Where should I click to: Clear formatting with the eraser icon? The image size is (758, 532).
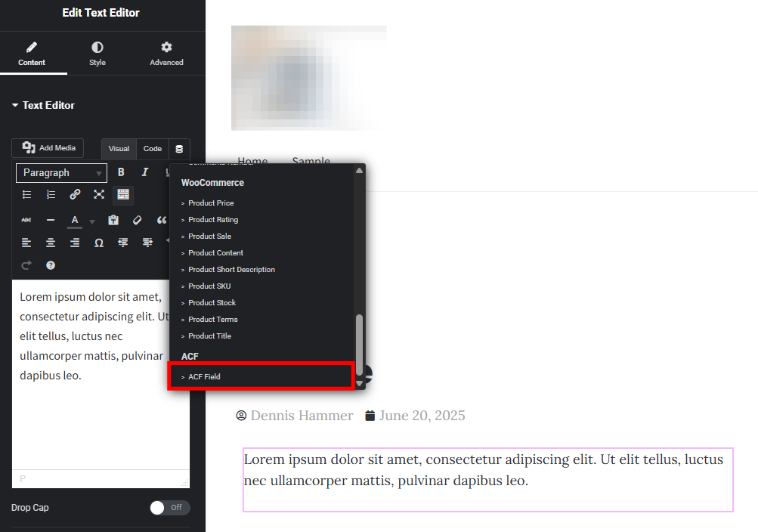137,219
